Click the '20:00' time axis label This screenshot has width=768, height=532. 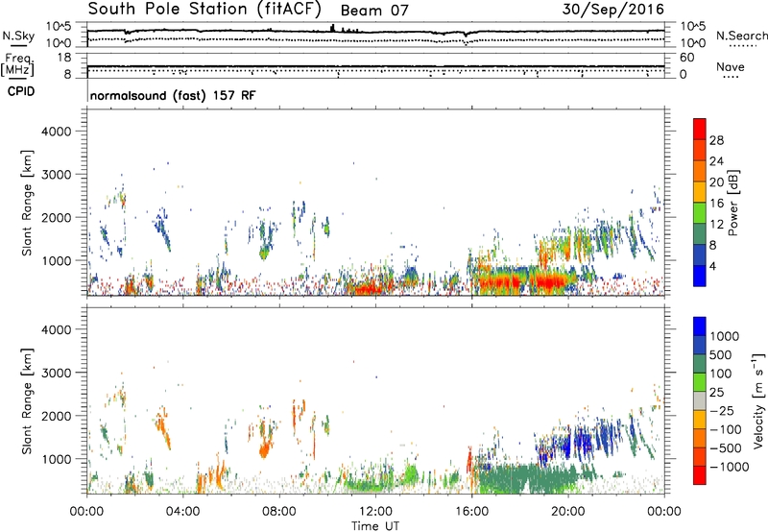point(567,512)
